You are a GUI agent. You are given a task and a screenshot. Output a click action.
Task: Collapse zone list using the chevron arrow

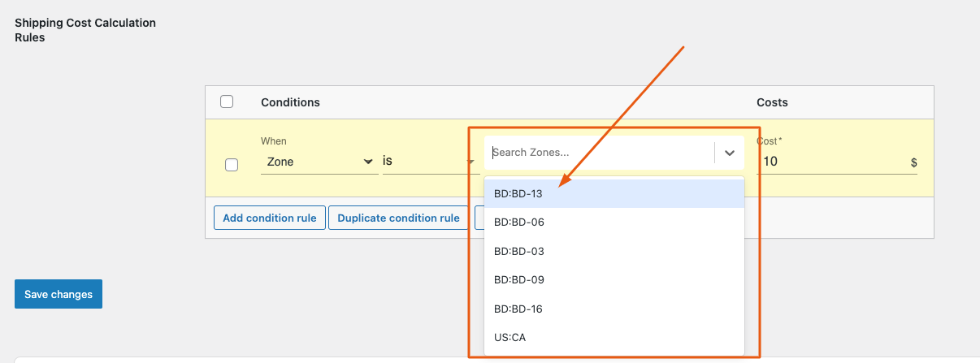click(729, 153)
